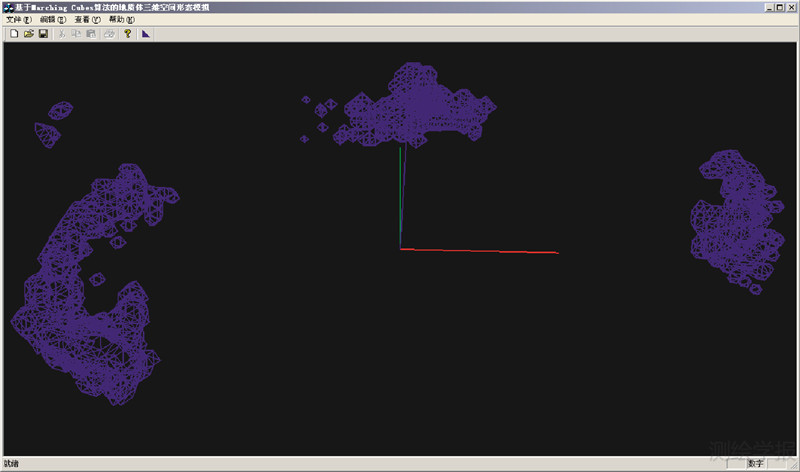Click the Copy toolbar icon
This screenshot has height=472, width=800.
coord(76,33)
